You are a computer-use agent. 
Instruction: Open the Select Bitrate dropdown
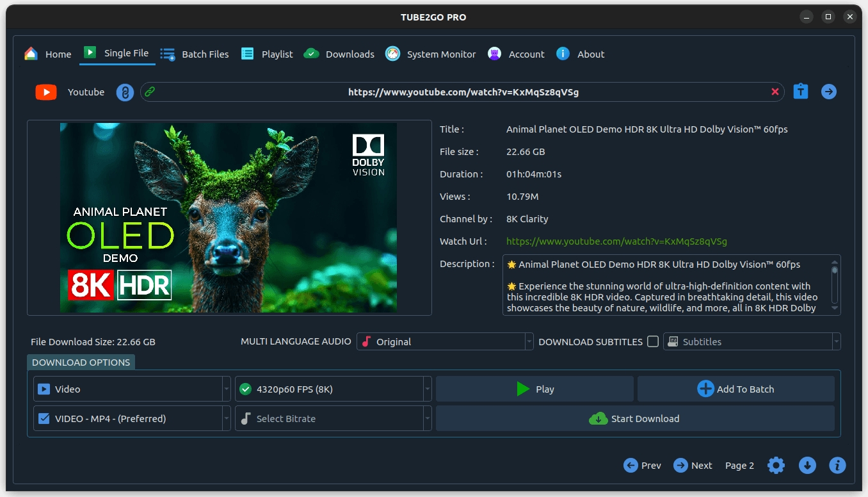334,418
